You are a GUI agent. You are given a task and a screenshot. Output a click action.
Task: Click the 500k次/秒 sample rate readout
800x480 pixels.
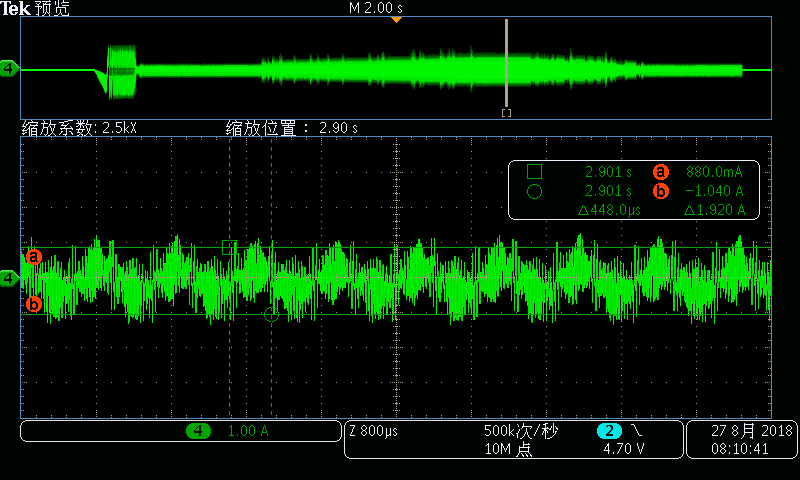coord(521,431)
